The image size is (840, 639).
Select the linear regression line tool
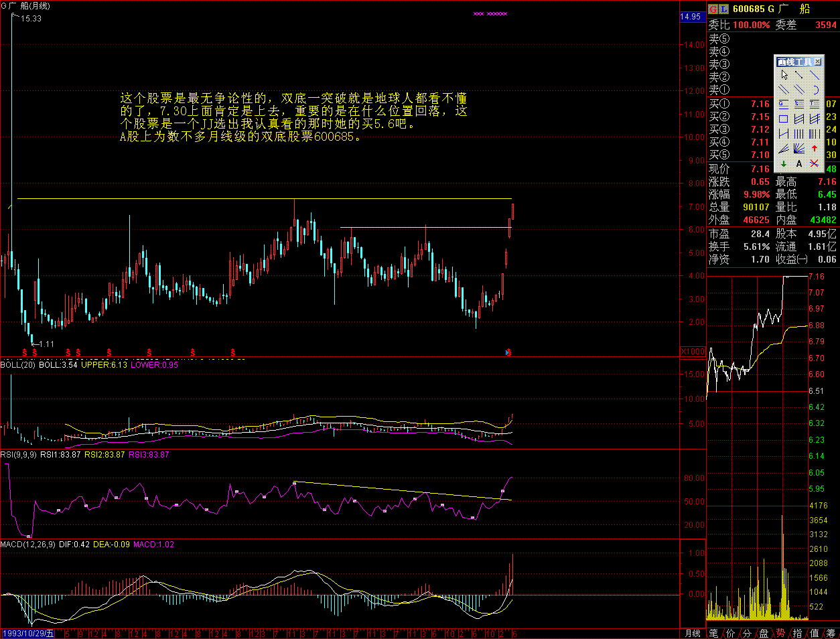(783, 134)
